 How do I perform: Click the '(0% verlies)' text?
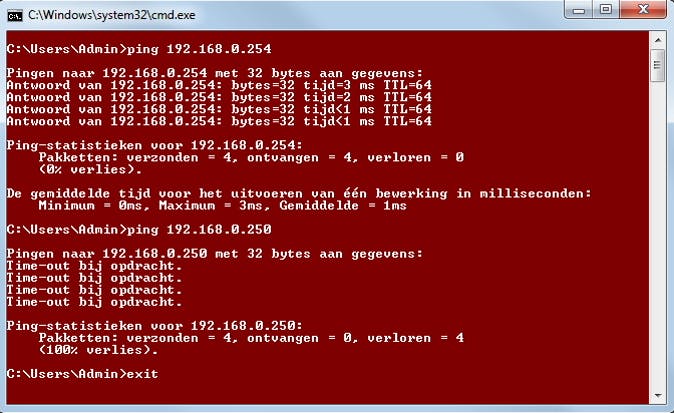pyautogui.click(x=90, y=169)
